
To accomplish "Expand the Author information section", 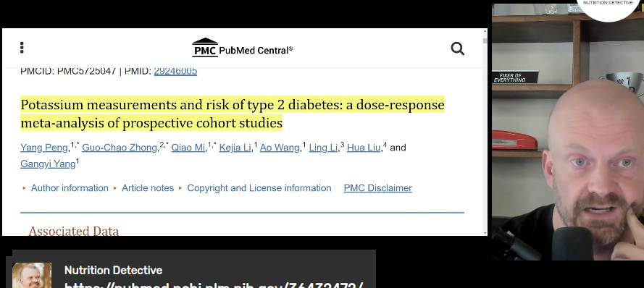I will click(x=70, y=188).
